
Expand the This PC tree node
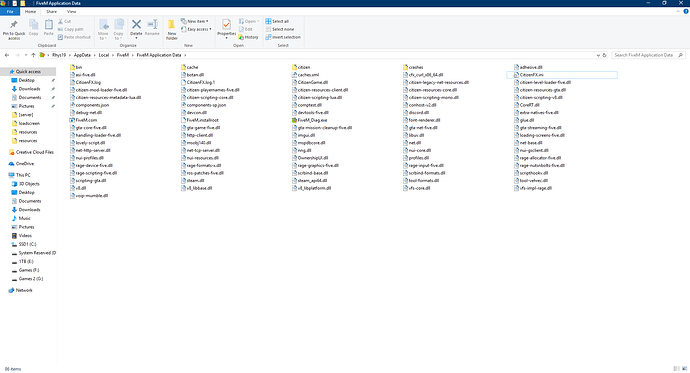pyautogui.click(x=5, y=175)
